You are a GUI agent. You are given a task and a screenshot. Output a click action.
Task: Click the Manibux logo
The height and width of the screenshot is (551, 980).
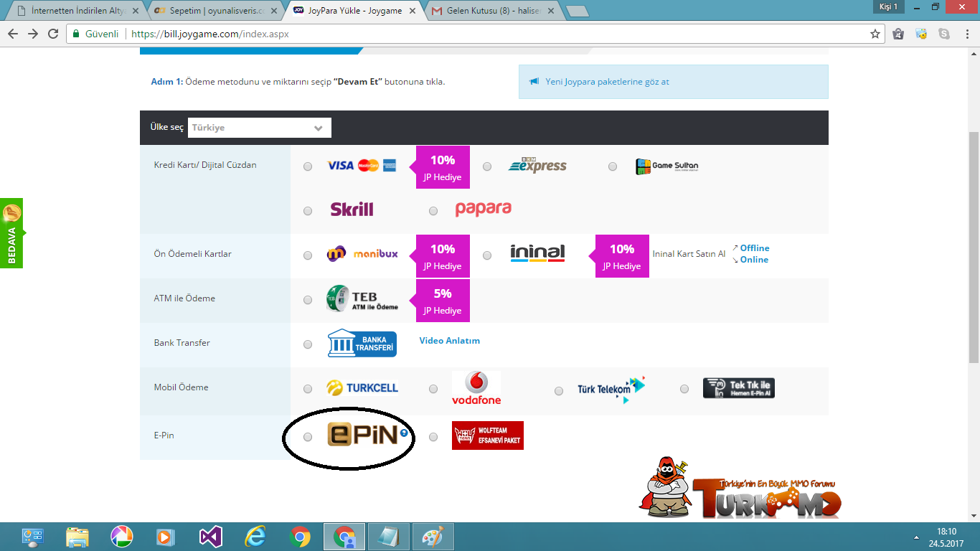coord(362,254)
